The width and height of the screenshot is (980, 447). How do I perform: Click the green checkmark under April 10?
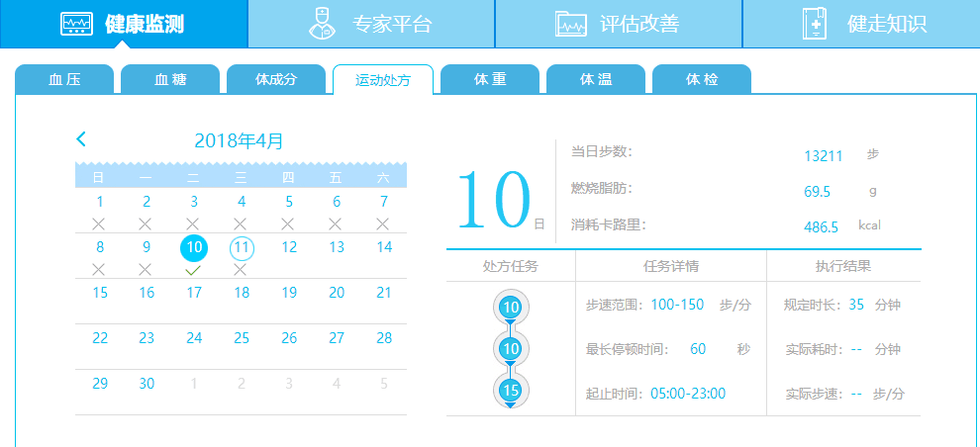point(194,270)
